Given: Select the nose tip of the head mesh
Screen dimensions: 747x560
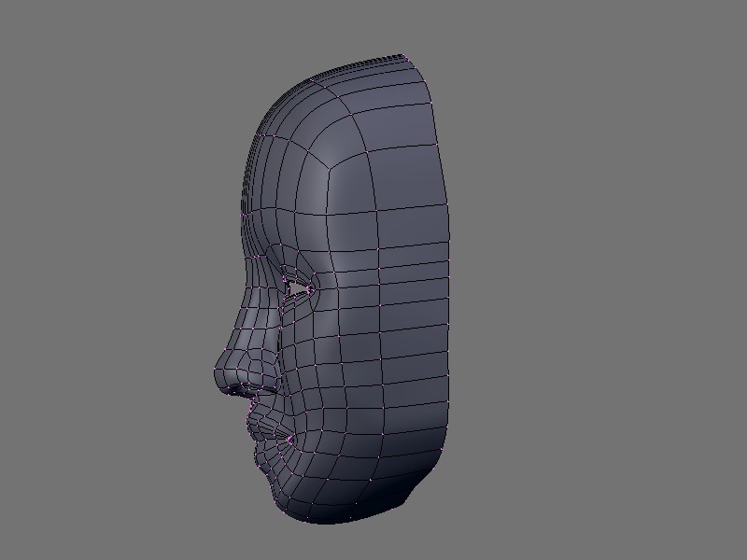Looking at the screenshot, I should coord(219,374).
